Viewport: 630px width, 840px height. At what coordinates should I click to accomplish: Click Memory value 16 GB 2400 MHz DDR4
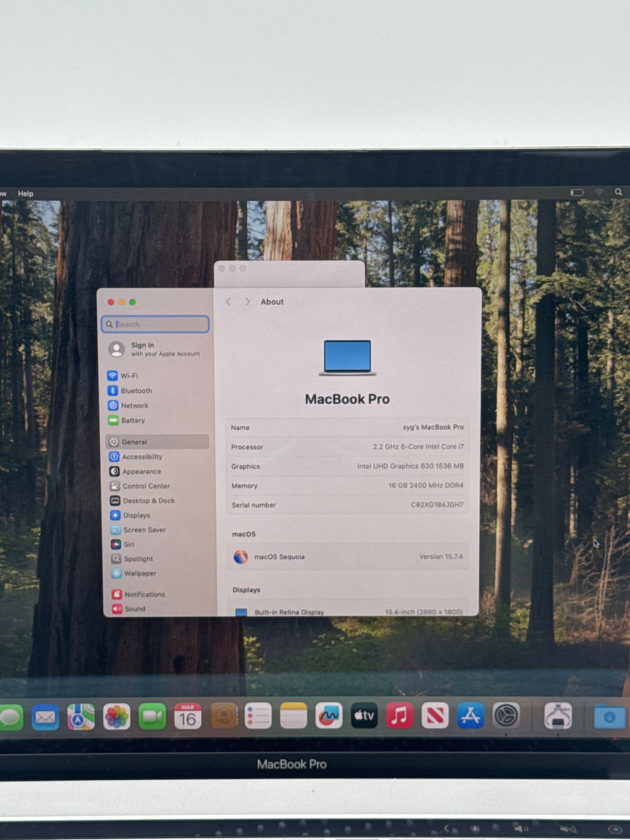(426, 486)
